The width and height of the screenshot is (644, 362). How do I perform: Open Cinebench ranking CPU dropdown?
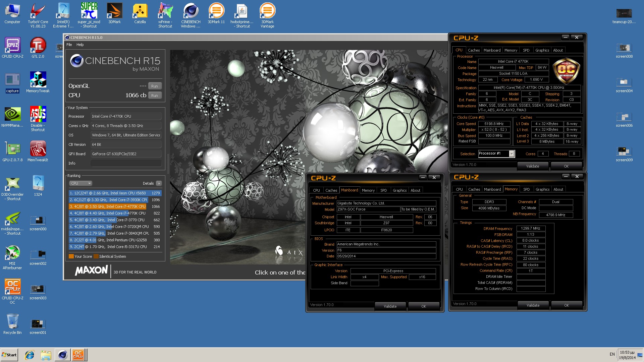pos(80,183)
